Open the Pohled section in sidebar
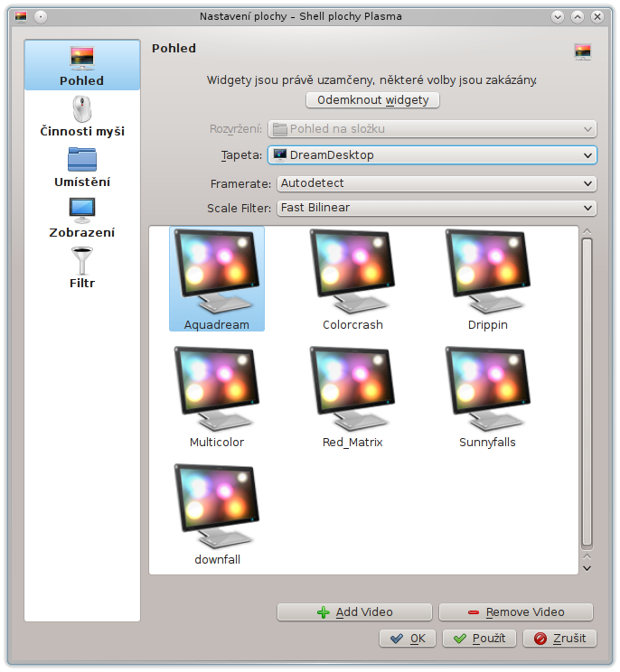Screen dimensions: 620x672 [x=82, y=65]
